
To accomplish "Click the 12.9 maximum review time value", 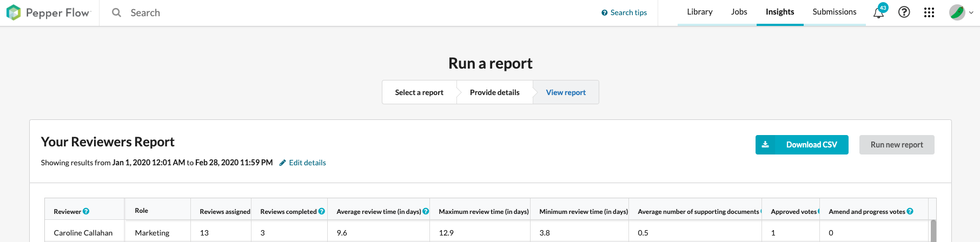I will 446,233.
